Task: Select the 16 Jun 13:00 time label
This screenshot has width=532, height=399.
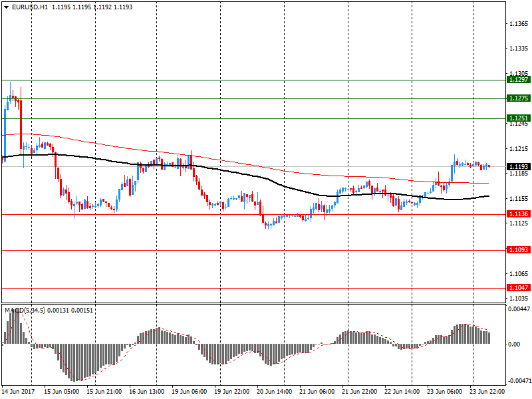Action: point(146,392)
